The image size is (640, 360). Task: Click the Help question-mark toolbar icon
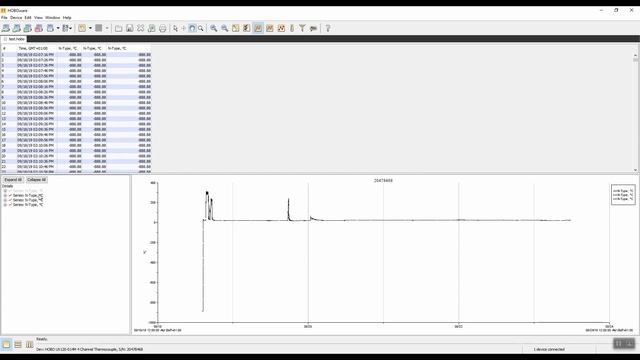click(x=328, y=28)
